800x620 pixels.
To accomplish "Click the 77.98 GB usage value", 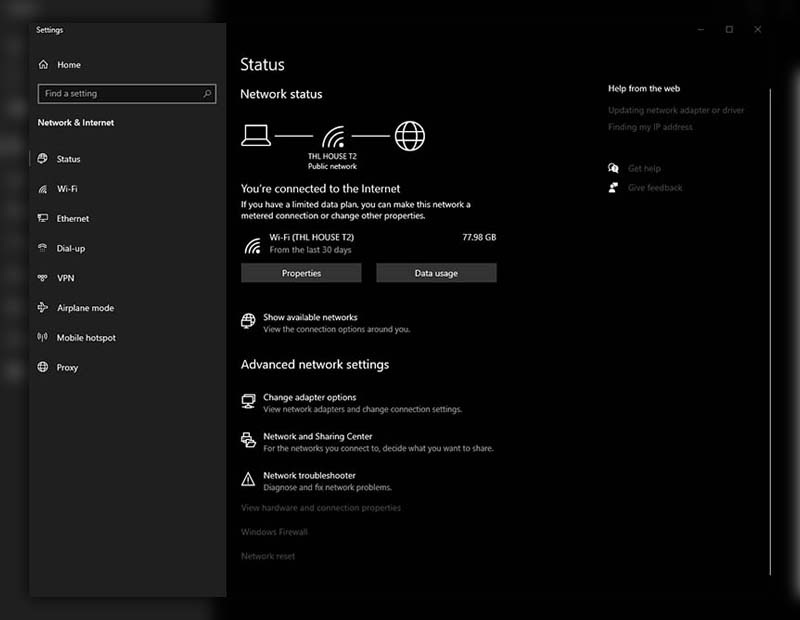I will click(x=479, y=237).
